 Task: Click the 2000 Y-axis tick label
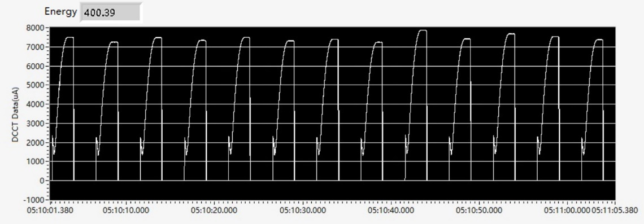36,143
